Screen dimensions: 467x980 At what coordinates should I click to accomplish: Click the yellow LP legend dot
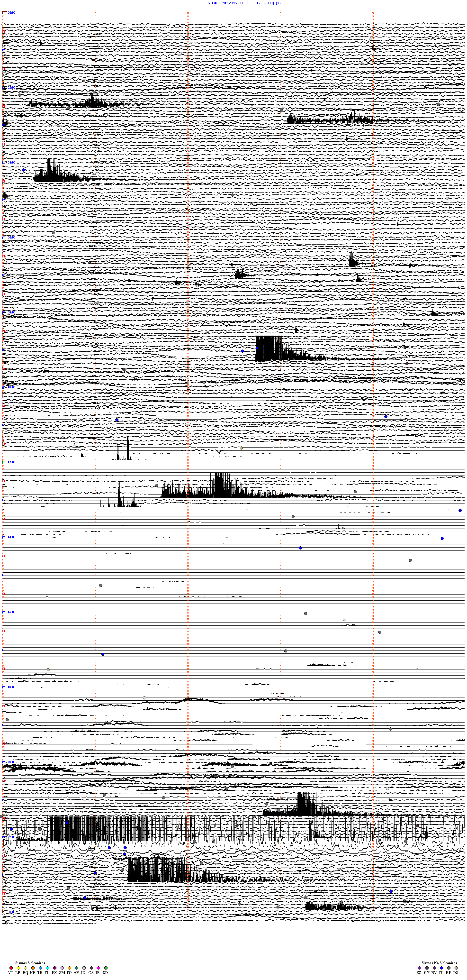(x=18, y=968)
